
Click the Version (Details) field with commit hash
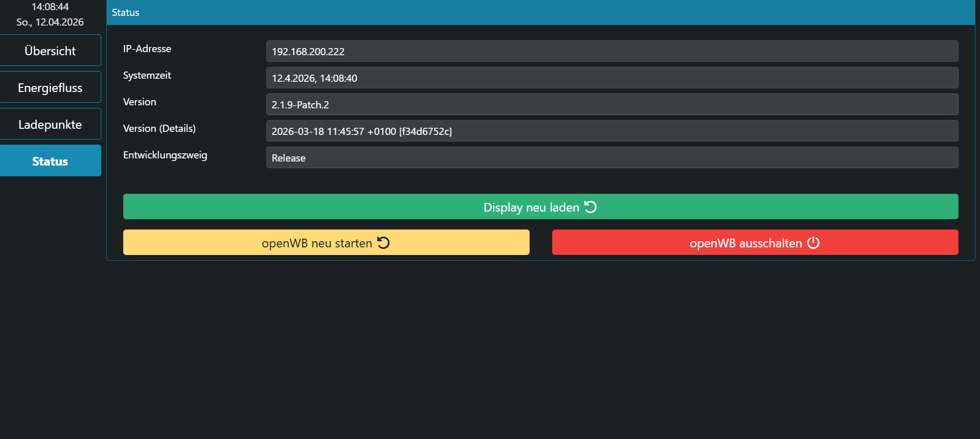click(612, 131)
